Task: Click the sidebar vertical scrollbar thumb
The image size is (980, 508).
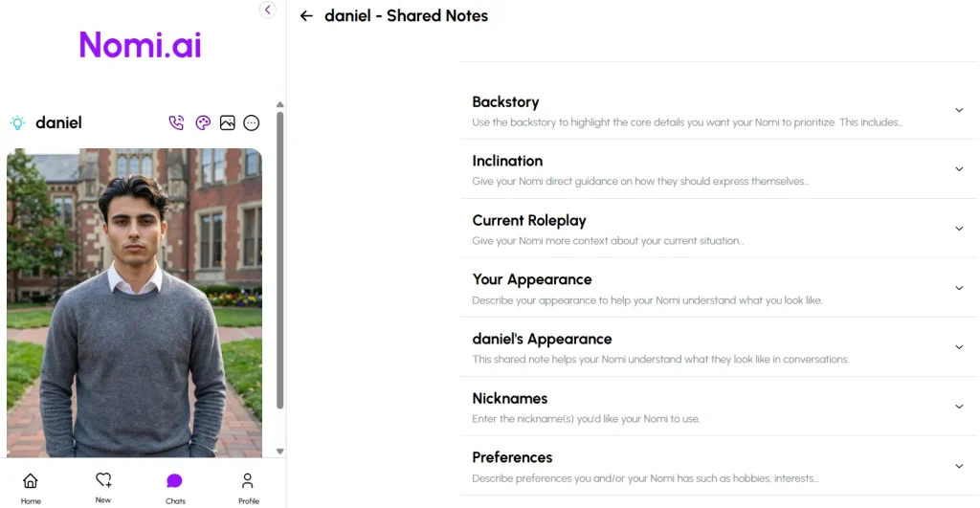Action: 280,260
